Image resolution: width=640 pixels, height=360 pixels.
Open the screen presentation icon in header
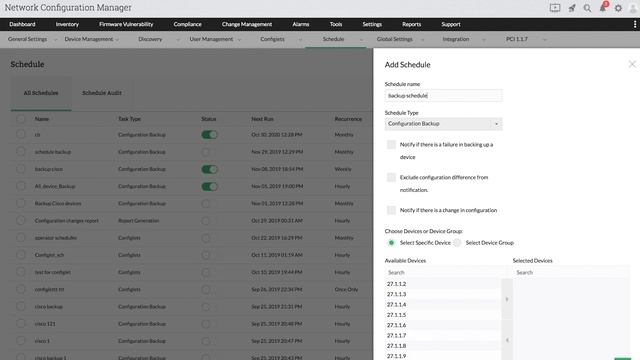click(x=555, y=8)
